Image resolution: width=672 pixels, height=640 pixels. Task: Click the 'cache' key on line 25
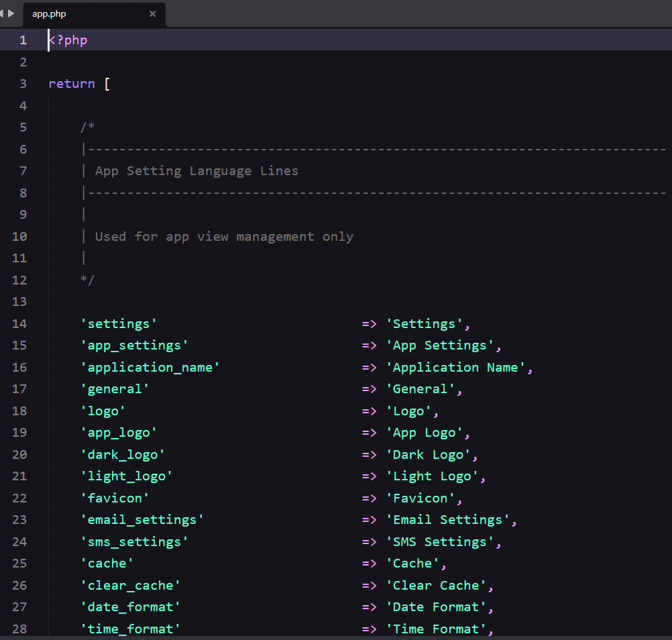(x=107, y=564)
